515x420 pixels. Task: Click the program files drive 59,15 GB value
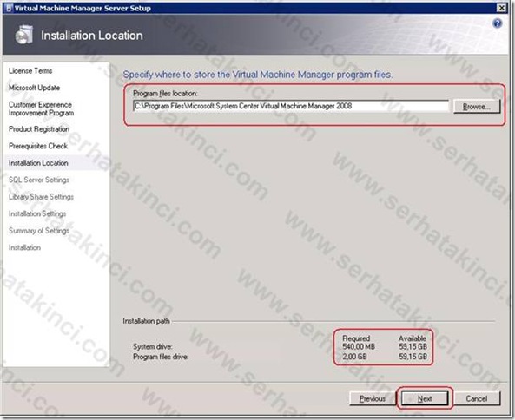pos(413,357)
